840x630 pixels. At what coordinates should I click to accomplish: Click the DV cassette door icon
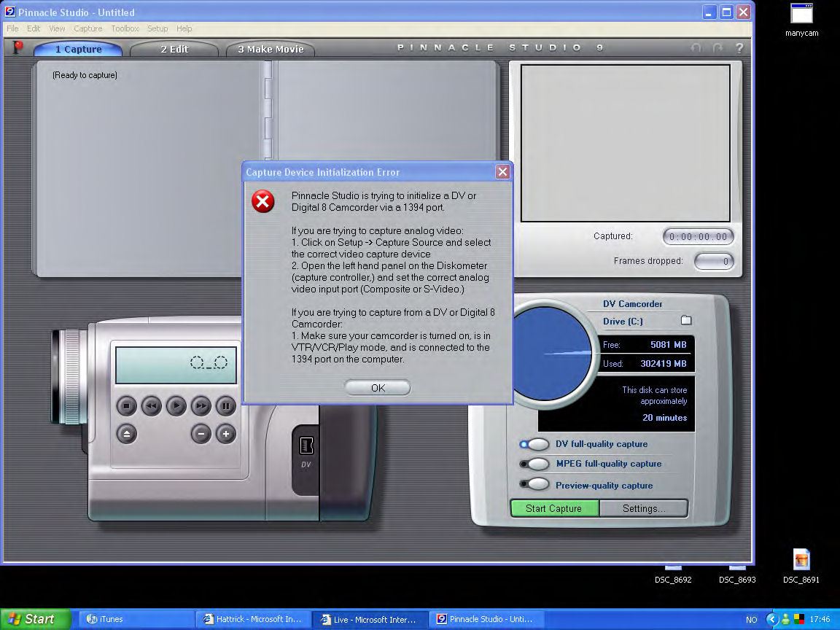(x=306, y=446)
